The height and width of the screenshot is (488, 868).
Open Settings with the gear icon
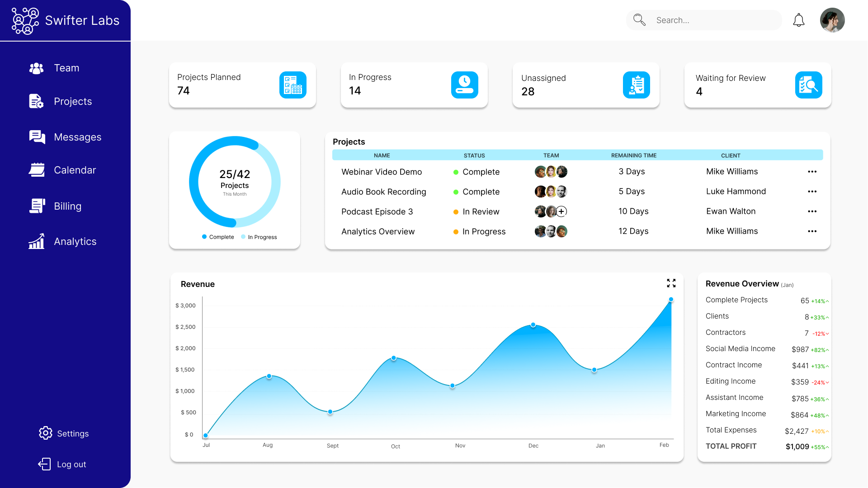[x=45, y=433]
